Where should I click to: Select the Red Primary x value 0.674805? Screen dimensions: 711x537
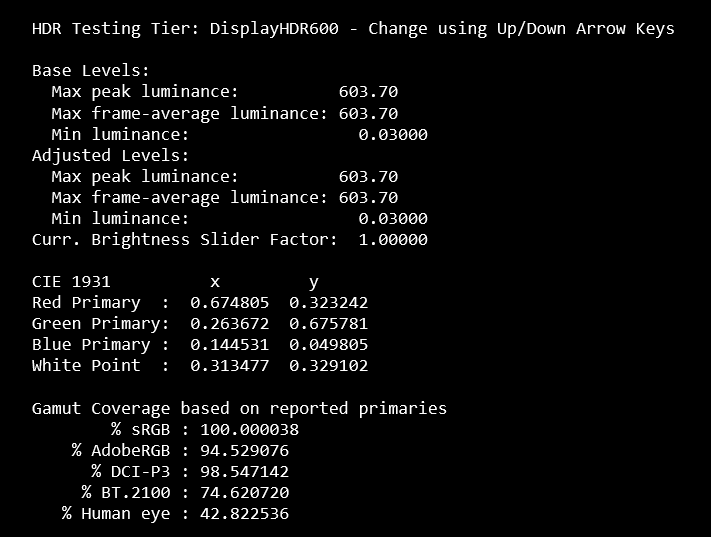tap(229, 303)
